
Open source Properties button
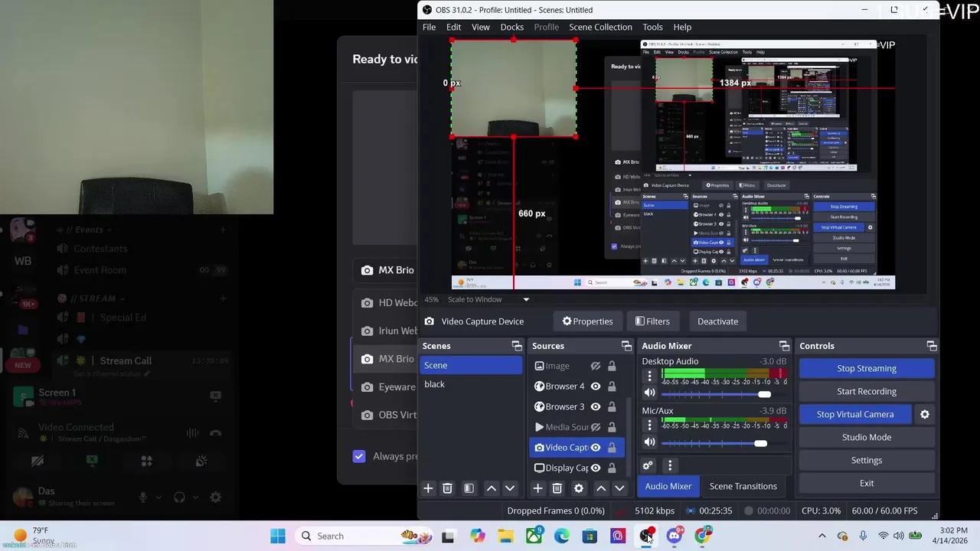point(587,321)
